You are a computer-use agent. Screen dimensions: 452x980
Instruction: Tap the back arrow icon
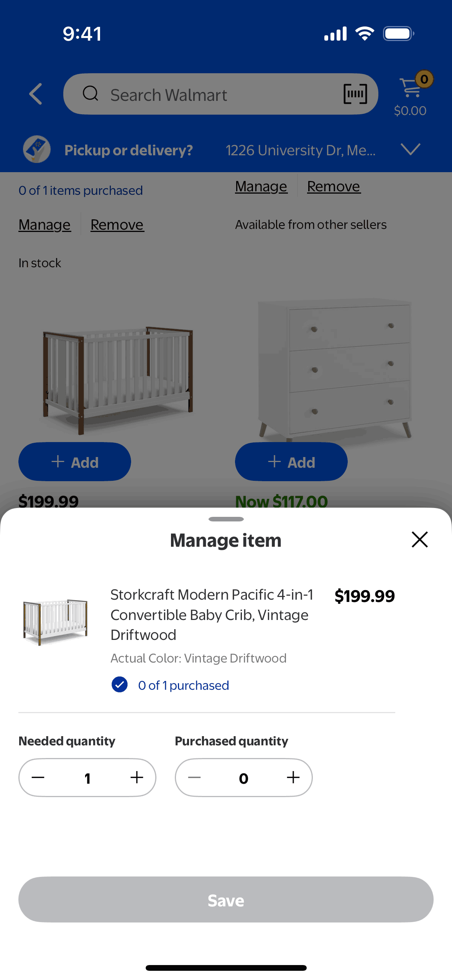point(36,94)
